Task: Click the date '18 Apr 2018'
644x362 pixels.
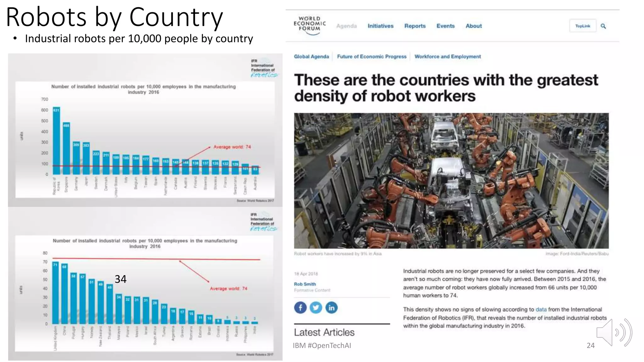Action: pos(306,274)
